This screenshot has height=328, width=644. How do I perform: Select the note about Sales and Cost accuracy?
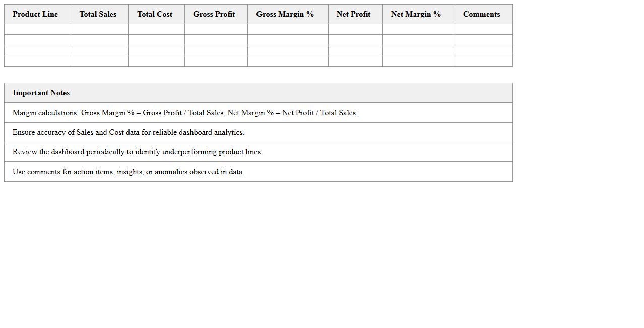(128, 132)
